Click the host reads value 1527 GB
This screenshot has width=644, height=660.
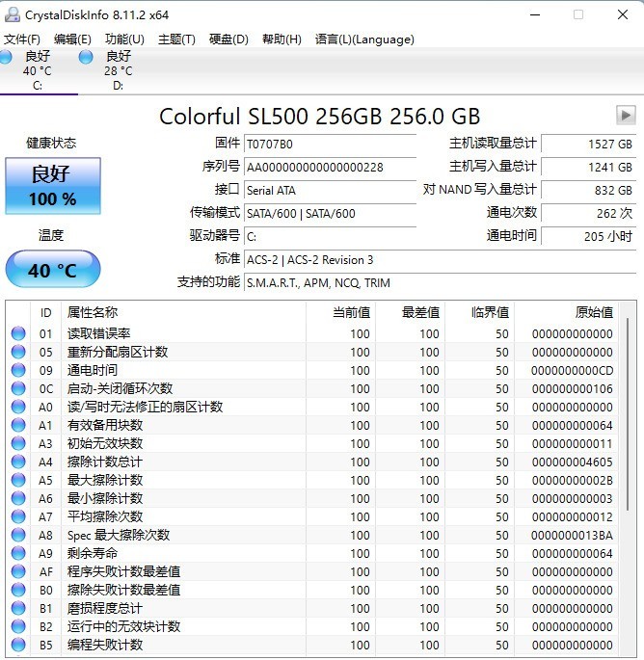pyautogui.click(x=588, y=144)
